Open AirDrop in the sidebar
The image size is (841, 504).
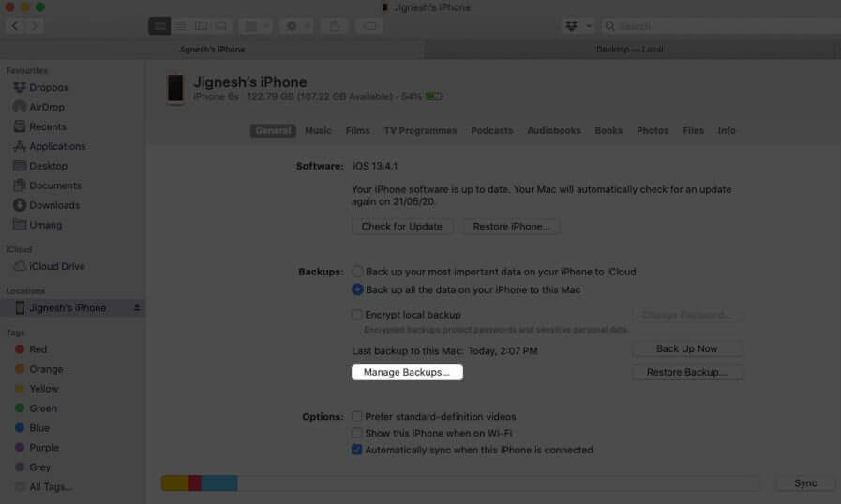point(46,107)
